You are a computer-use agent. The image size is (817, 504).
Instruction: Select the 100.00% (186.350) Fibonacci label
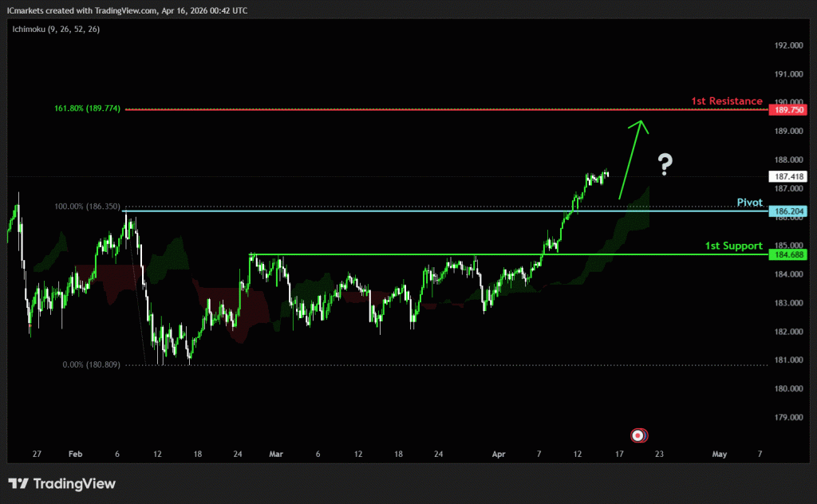(87, 207)
